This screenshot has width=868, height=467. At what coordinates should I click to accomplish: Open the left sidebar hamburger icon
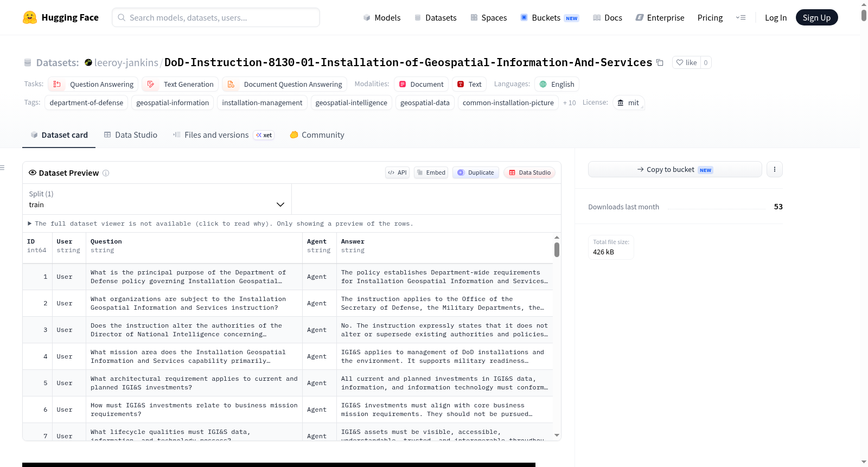click(x=2, y=168)
